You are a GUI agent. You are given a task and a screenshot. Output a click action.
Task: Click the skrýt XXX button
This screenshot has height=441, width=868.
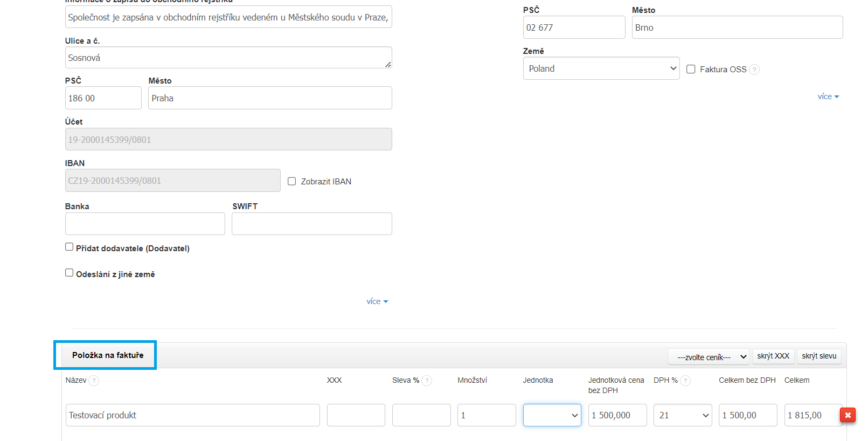click(773, 356)
